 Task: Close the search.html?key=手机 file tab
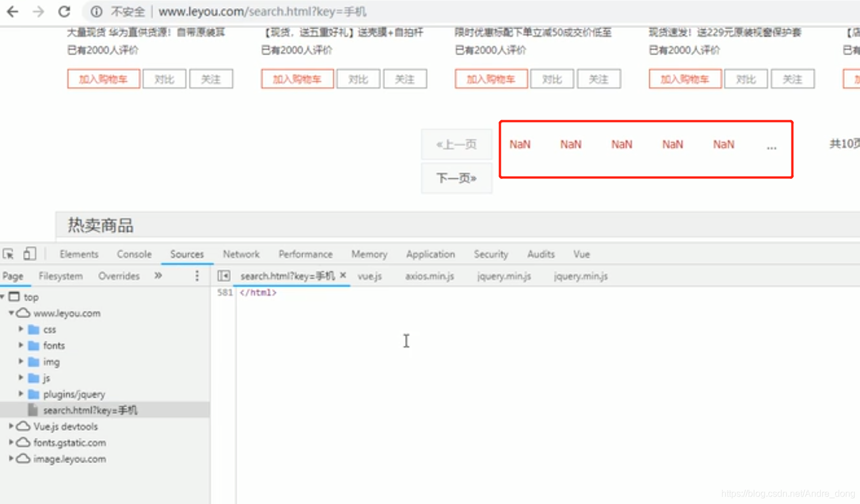tap(343, 276)
